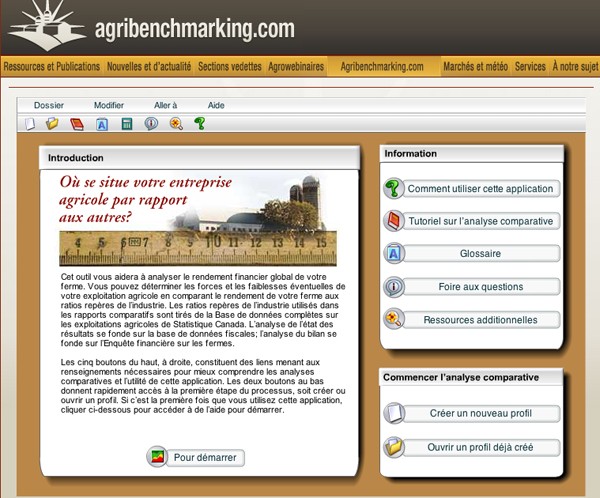Select Créer un nouveau profil
This screenshot has width=600, height=498.
pos(480,413)
